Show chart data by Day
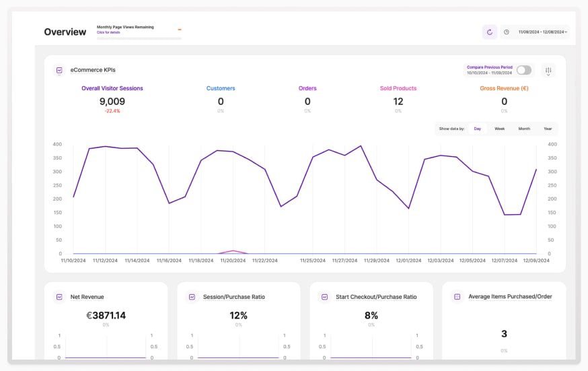Image resolution: width=588 pixels, height=371 pixels. (x=477, y=129)
